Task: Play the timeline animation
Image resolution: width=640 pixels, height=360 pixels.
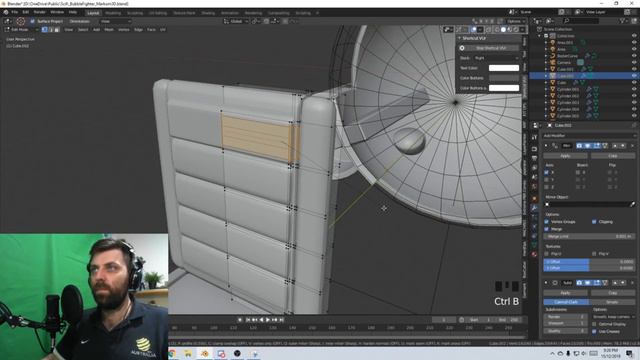Action: [x=268, y=320]
